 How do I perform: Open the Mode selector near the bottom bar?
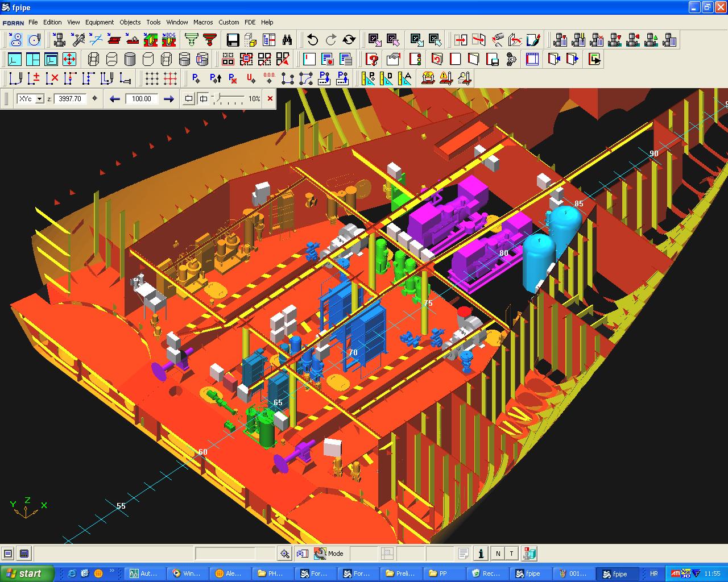[330, 553]
